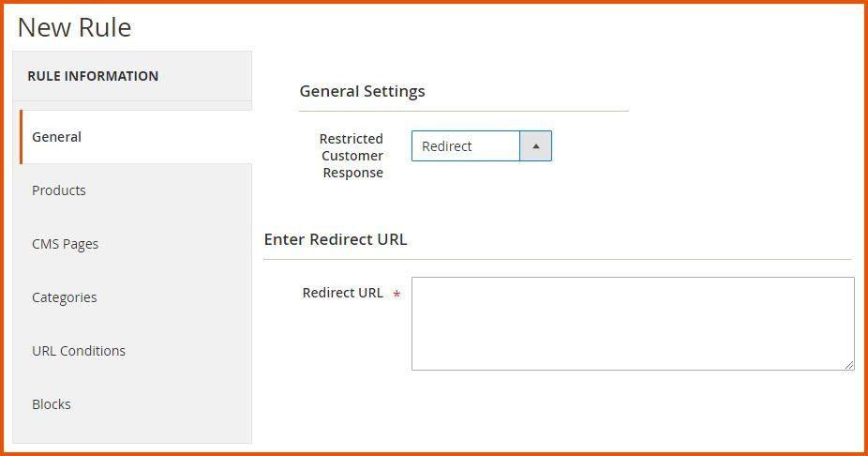This screenshot has width=868, height=456.
Task: Open the General tab
Action: [x=57, y=137]
